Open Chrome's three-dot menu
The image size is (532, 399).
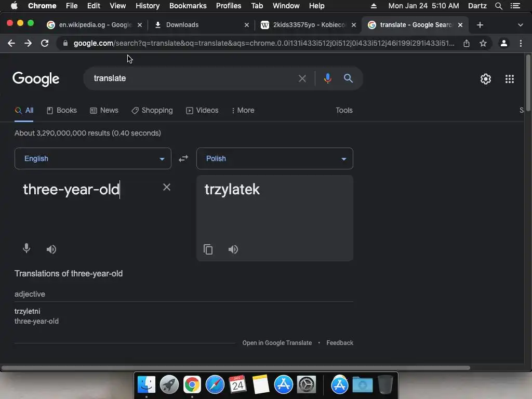tap(521, 43)
